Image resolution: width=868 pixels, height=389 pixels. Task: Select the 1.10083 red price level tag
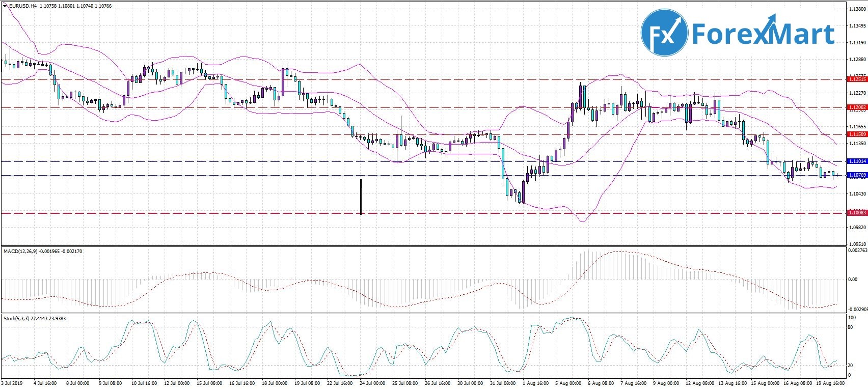click(856, 213)
